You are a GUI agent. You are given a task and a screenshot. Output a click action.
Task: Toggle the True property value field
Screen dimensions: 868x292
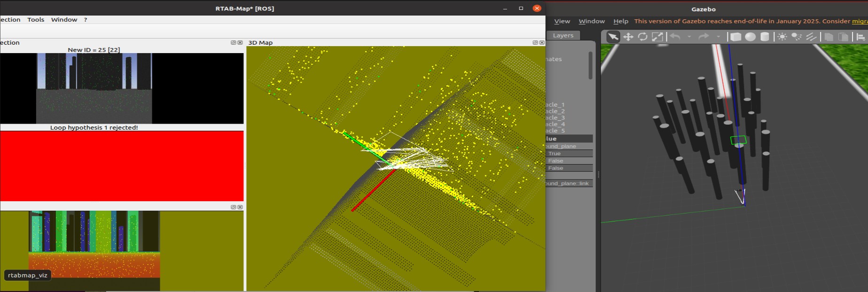[569, 153]
